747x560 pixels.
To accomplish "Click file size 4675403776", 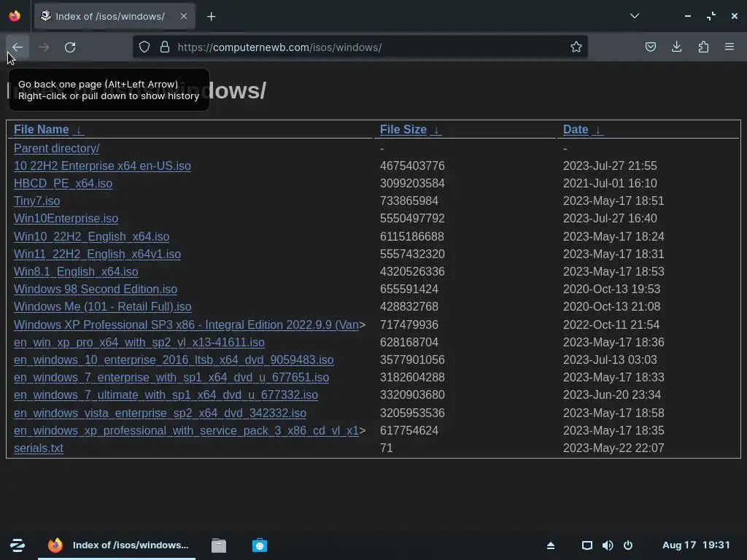I will coord(412,166).
